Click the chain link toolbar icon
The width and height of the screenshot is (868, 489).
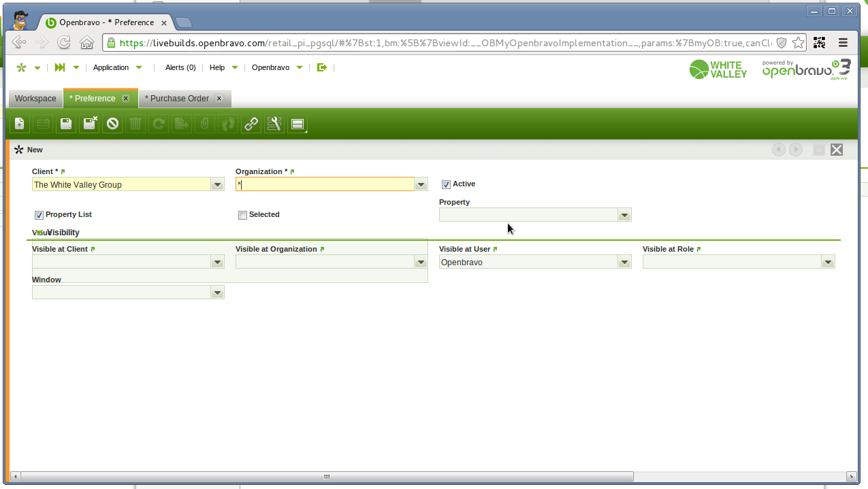click(x=251, y=124)
